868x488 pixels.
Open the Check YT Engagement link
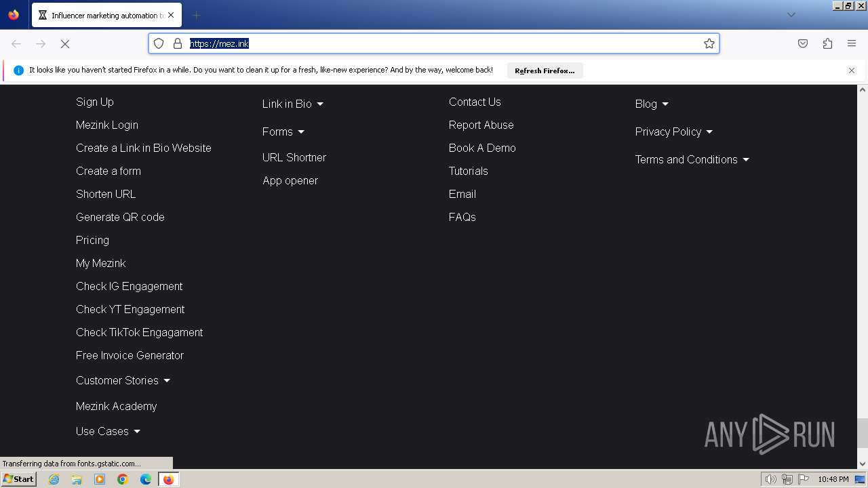[x=130, y=309]
